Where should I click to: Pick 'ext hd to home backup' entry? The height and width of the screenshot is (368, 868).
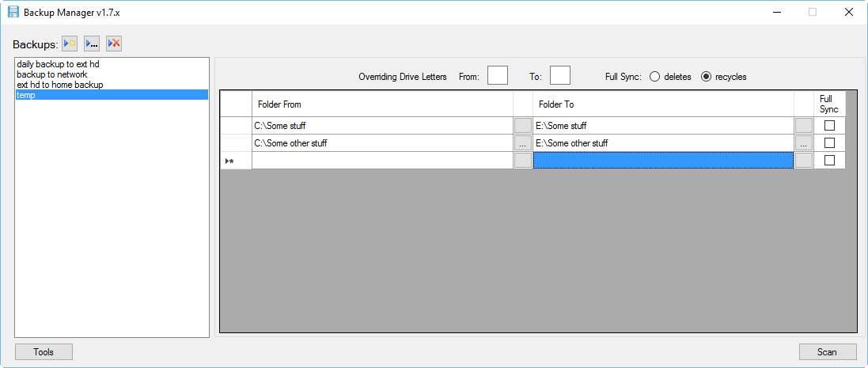click(59, 85)
